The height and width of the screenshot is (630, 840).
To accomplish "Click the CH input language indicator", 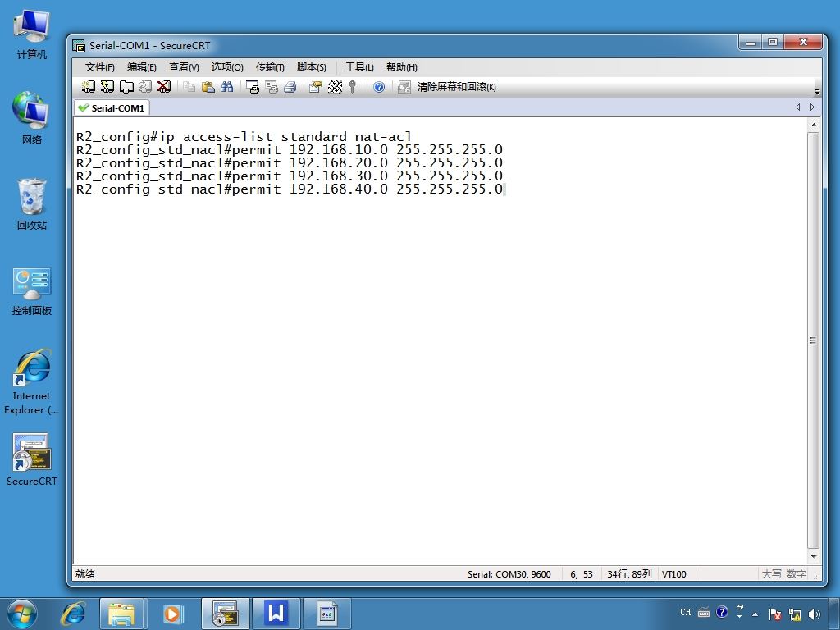I will [686, 612].
